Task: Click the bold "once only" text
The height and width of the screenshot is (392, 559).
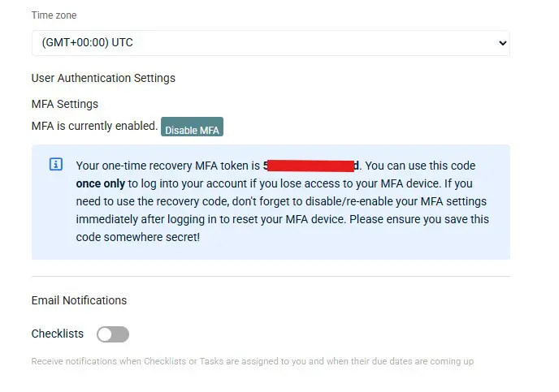Action: (100, 183)
